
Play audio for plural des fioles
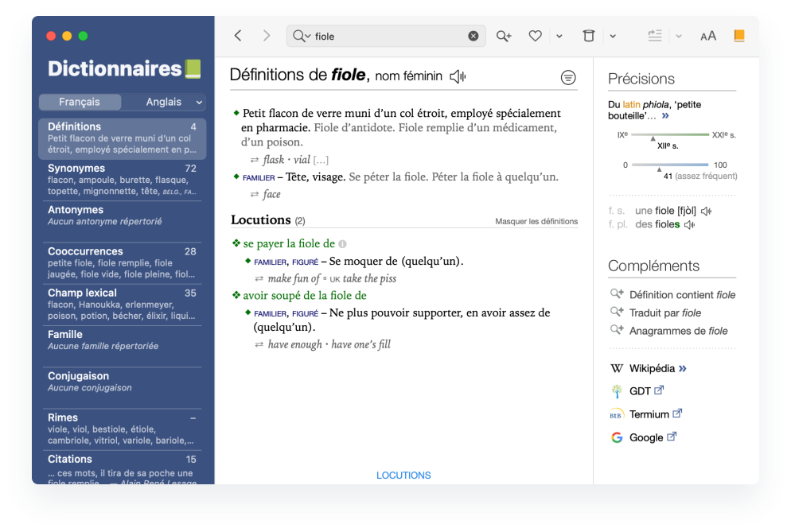690,225
